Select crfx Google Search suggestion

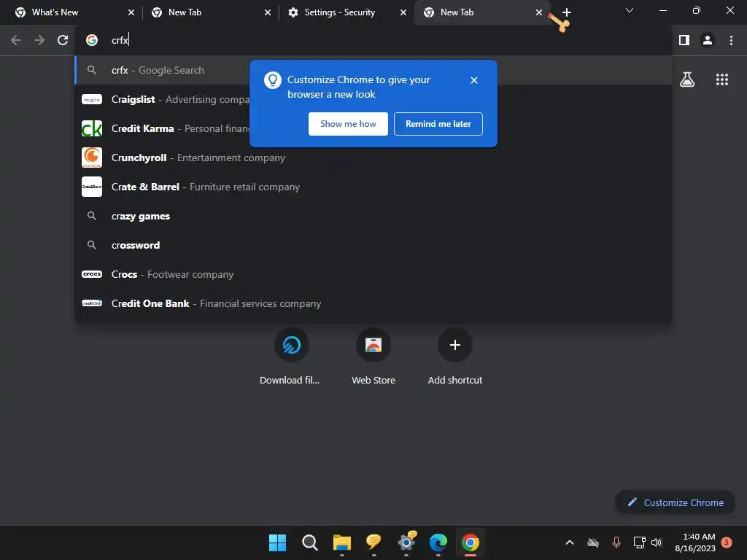[x=373, y=70]
